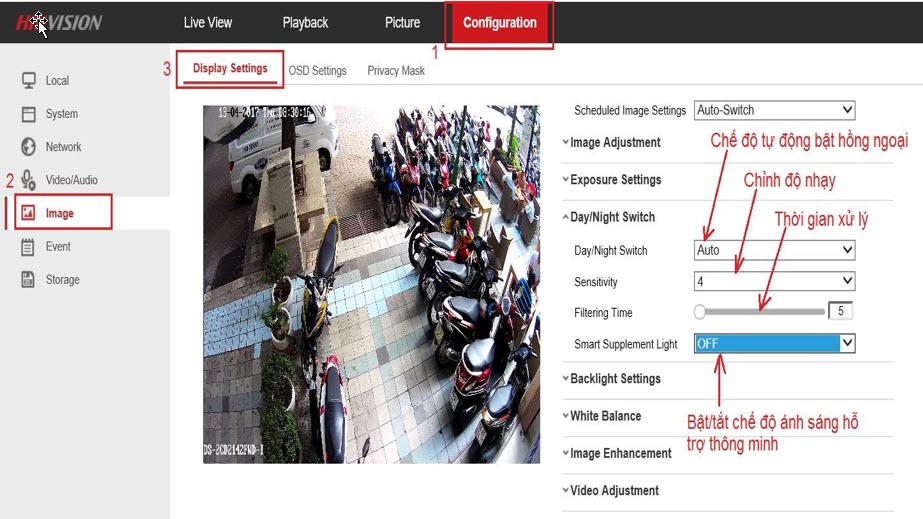Open the Smart Supplement Light dropdown
This screenshot has height=519, width=923.
[774, 344]
